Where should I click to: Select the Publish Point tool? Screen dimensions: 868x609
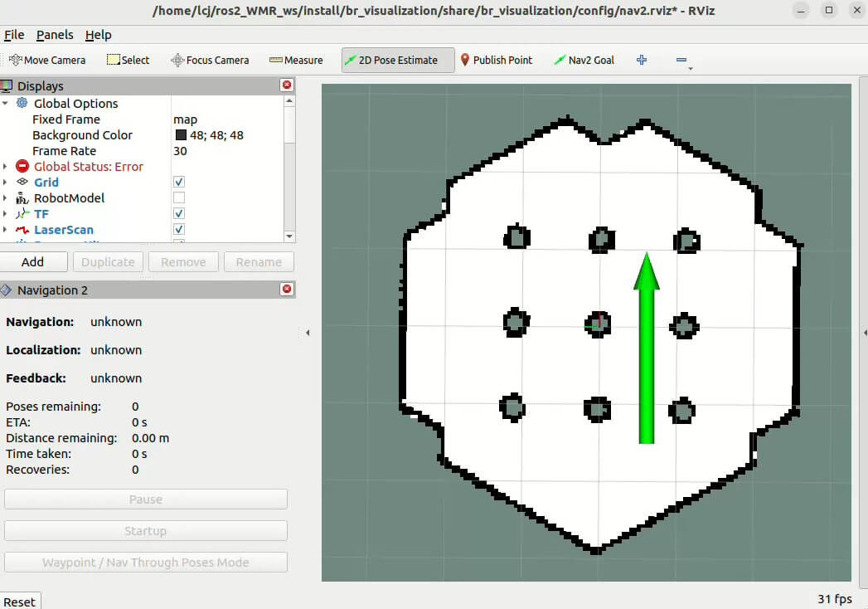click(496, 60)
